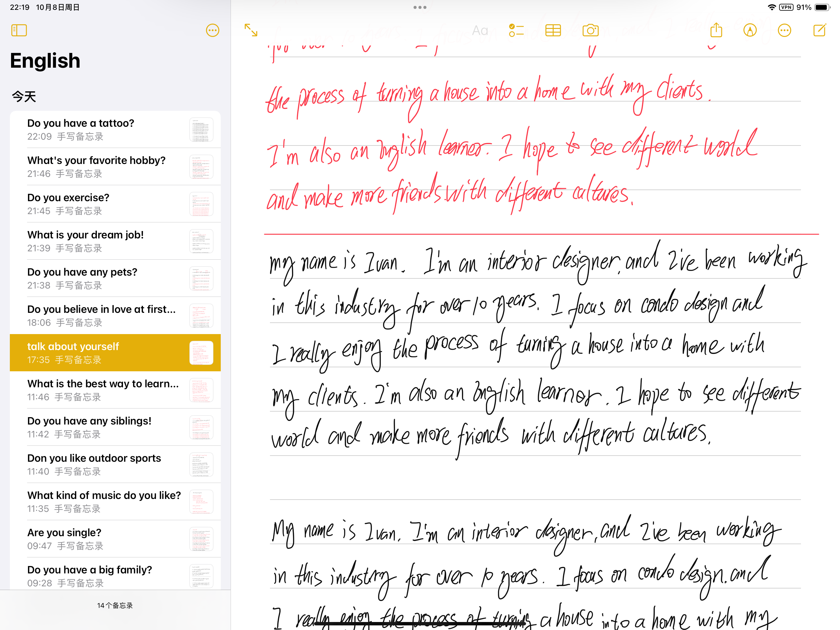Screen dimensions: 840x630
Task: Click the thumbnail of "talk about yourself" note
Action: coord(201,353)
